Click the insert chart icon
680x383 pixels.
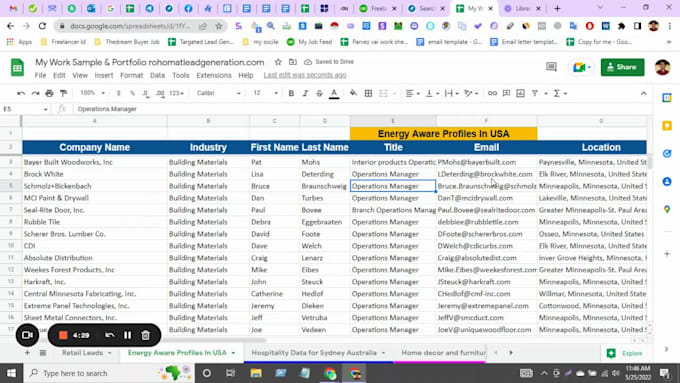point(520,93)
